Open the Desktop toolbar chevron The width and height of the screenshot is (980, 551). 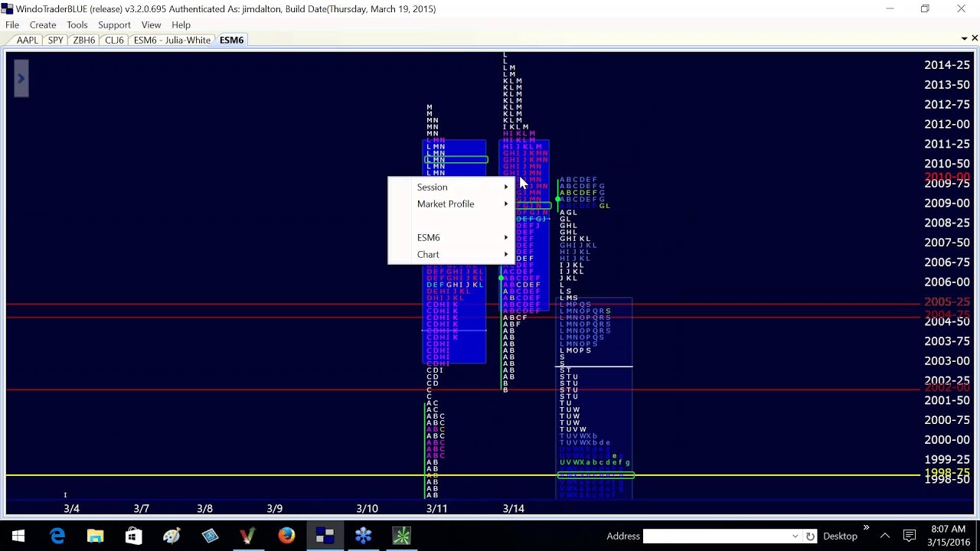(x=866, y=527)
